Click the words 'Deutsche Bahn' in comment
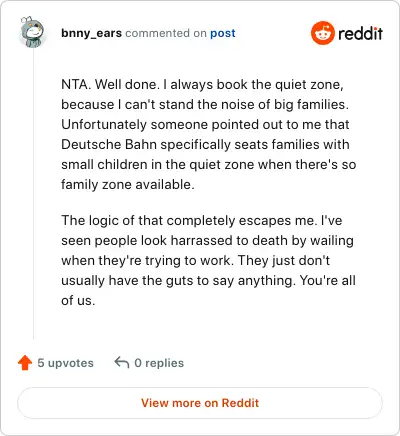Viewport: 400px width, 436px height. click(109, 144)
